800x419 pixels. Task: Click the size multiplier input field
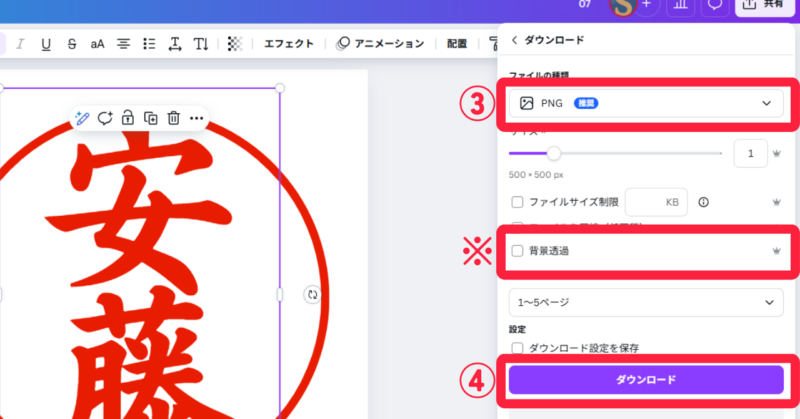751,153
